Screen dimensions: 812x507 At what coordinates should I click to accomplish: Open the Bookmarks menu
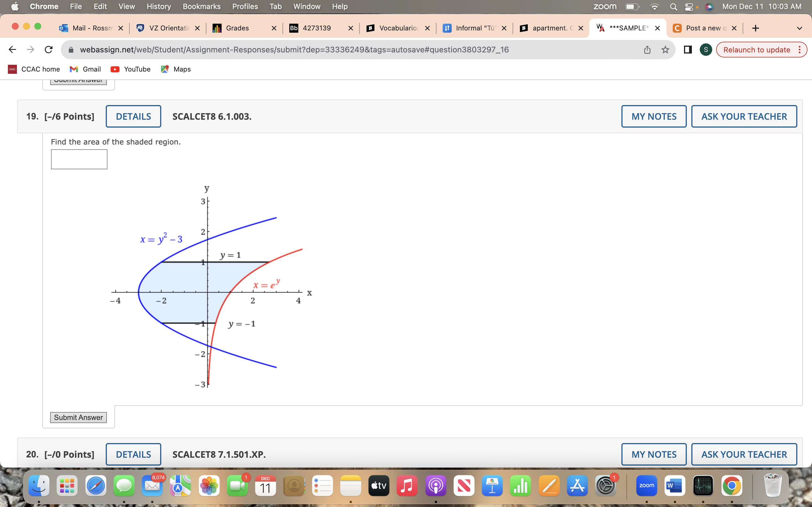[201, 6]
